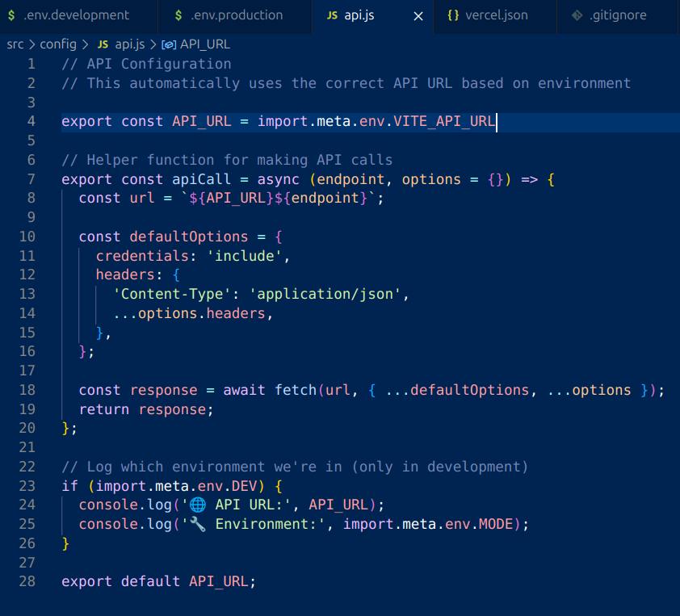Click 'DEV' on line 23
The image size is (680, 616).
pos(244,486)
